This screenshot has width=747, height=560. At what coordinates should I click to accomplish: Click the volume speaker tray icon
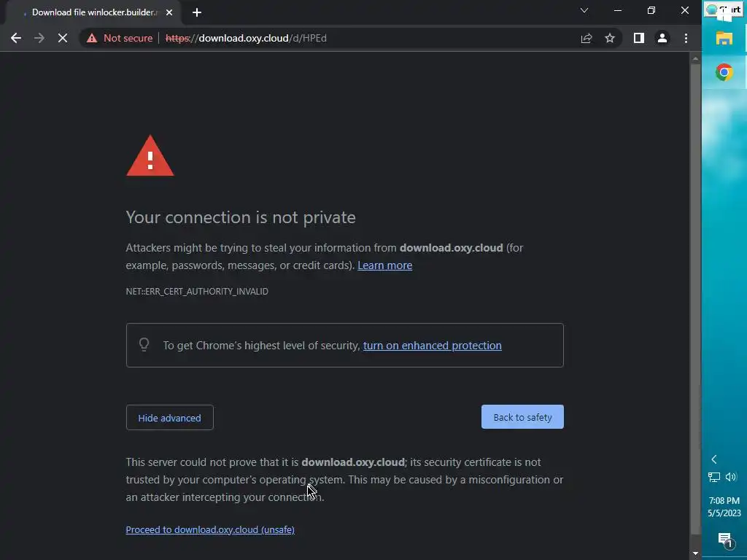tap(731, 477)
